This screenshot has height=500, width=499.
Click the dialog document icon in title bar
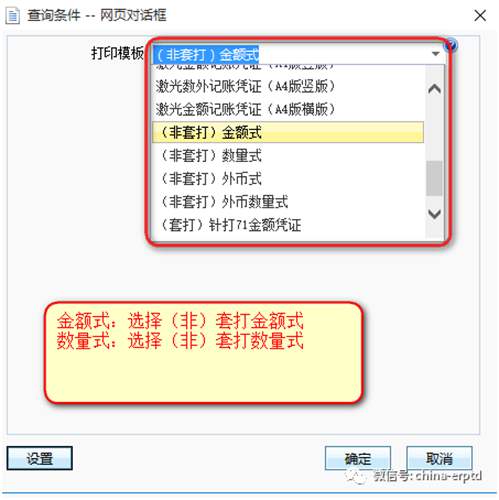coord(13,16)
